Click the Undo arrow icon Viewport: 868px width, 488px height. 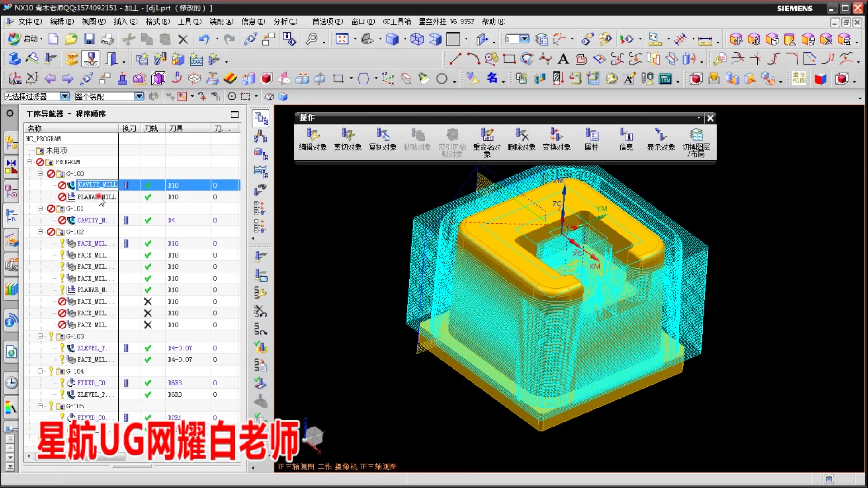coord(203,39)
